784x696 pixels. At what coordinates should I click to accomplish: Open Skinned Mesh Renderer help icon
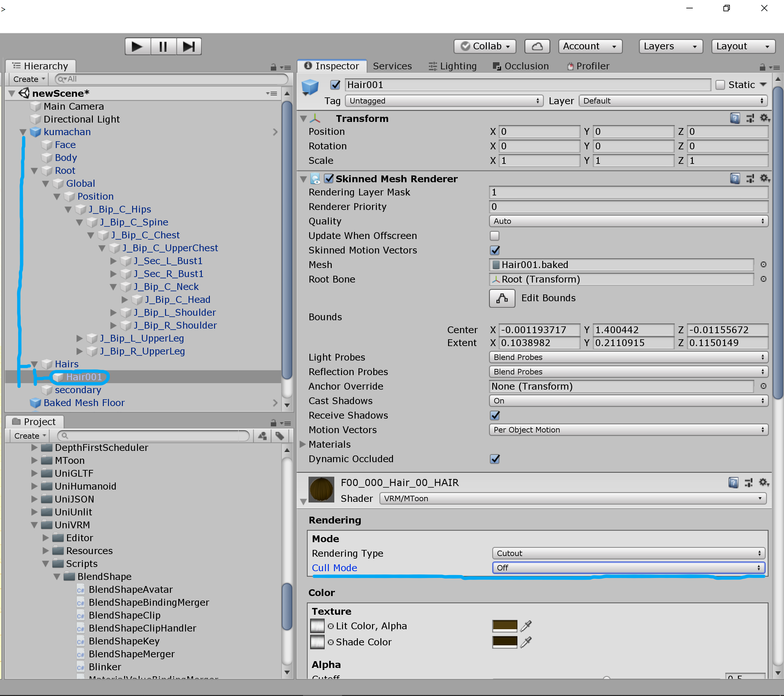point(735,178)
